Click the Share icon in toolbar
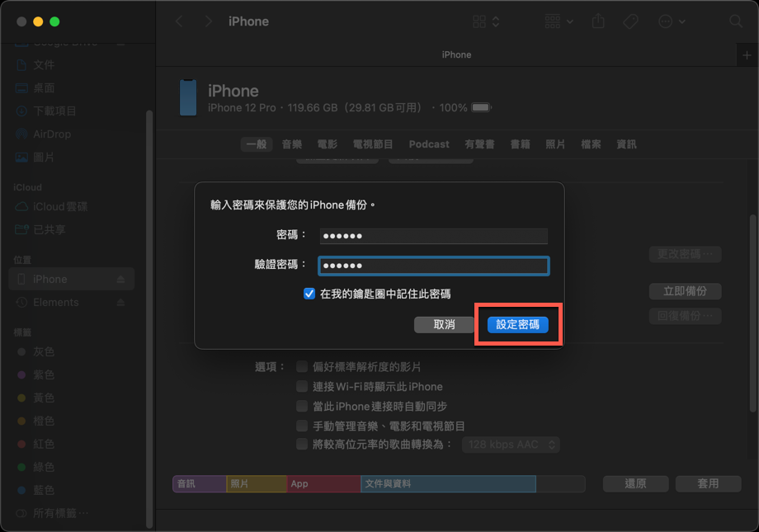Image resolution: width=759 pixels, height=532 pixels. [598, 21]
